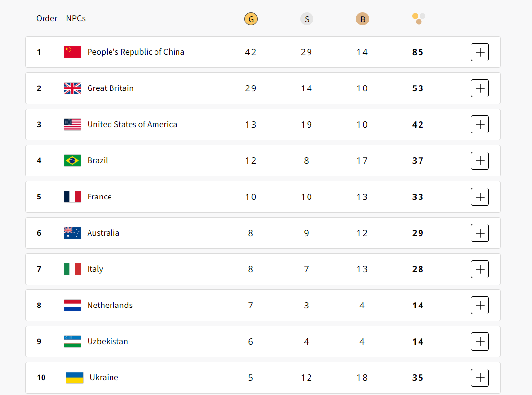Expand the Netherlands row details
Viewport: 532px width, 395px height.
click(480, 305)
